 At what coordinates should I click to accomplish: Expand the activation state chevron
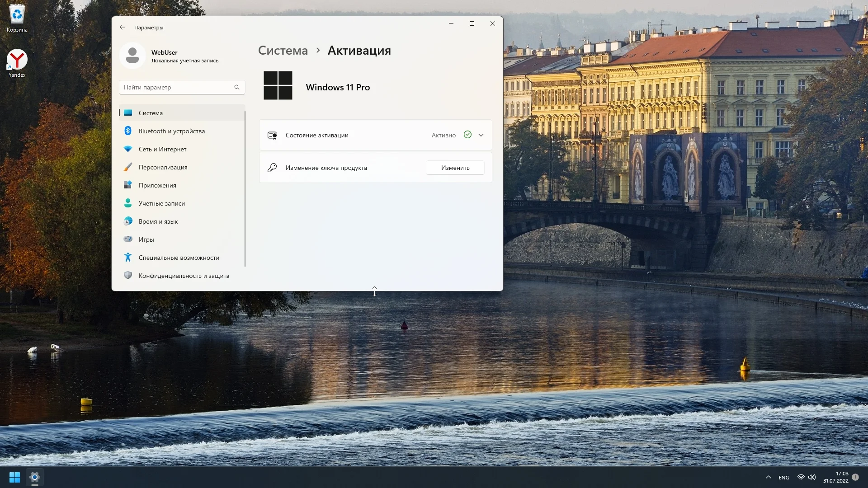point(481,135)
